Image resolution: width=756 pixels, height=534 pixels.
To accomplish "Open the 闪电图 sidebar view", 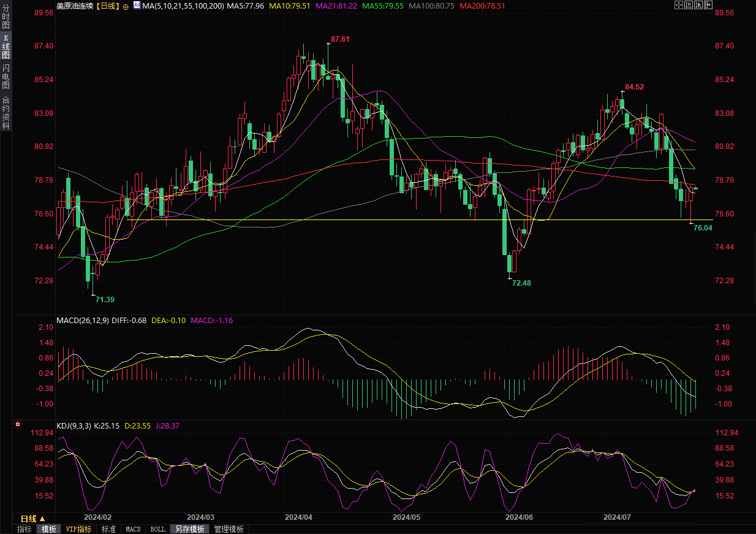I will [x=6, y=76].
